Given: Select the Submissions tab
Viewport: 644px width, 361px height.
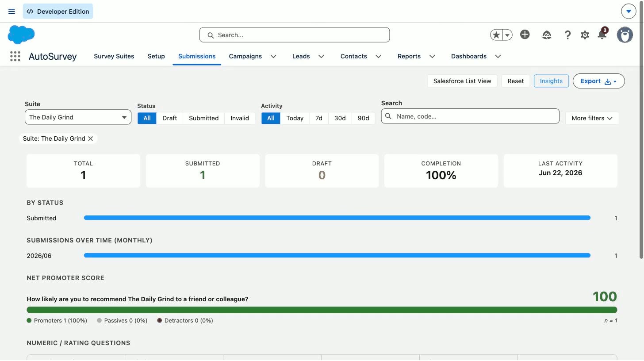Looking at the screenshot, I should pos(197,56).
